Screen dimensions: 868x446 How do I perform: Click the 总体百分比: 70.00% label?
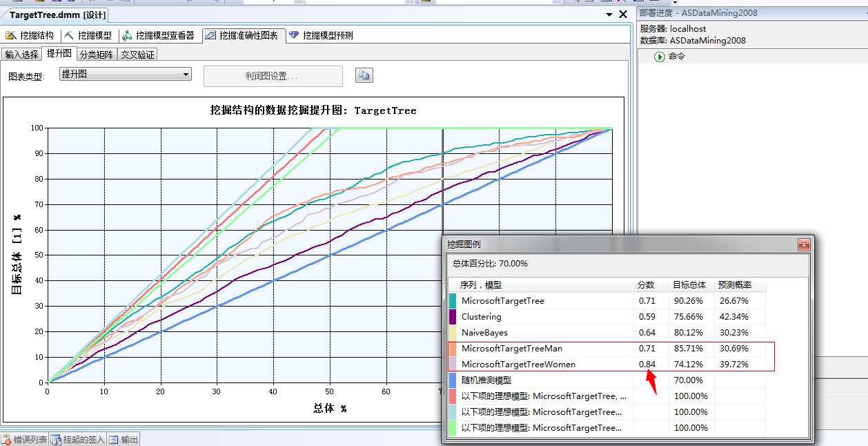tap(490, 264)
